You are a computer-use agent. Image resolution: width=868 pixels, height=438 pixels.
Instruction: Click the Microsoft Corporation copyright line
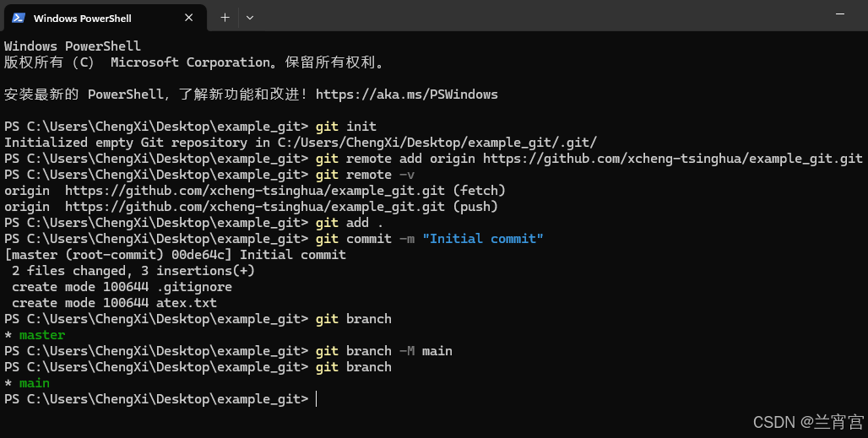194,62
